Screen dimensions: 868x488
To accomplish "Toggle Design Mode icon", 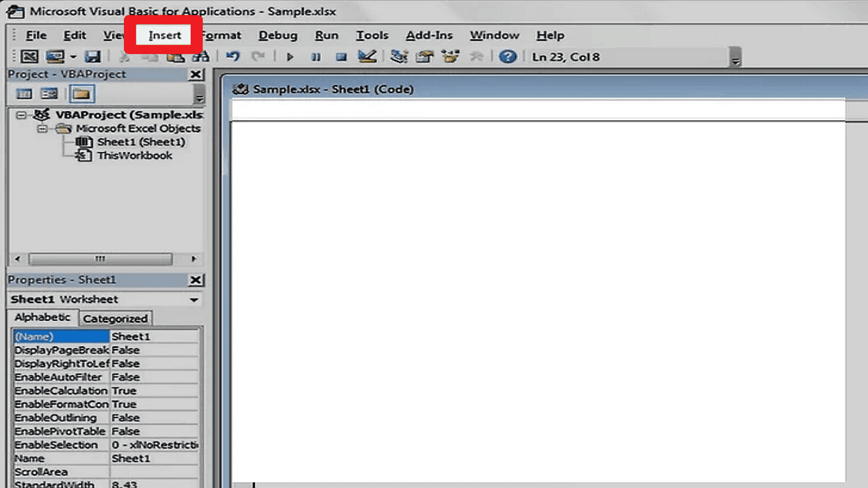I will [x=367, y=57].
